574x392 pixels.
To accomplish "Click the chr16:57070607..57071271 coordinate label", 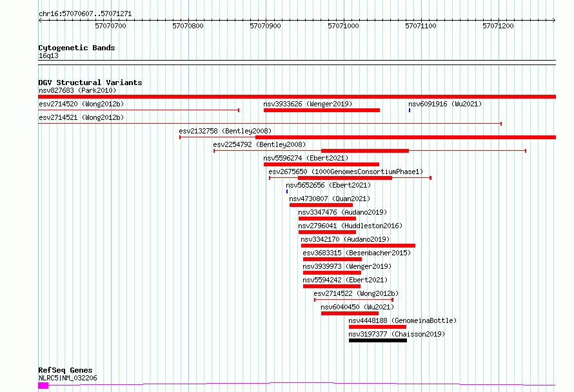I will point(85,14).
